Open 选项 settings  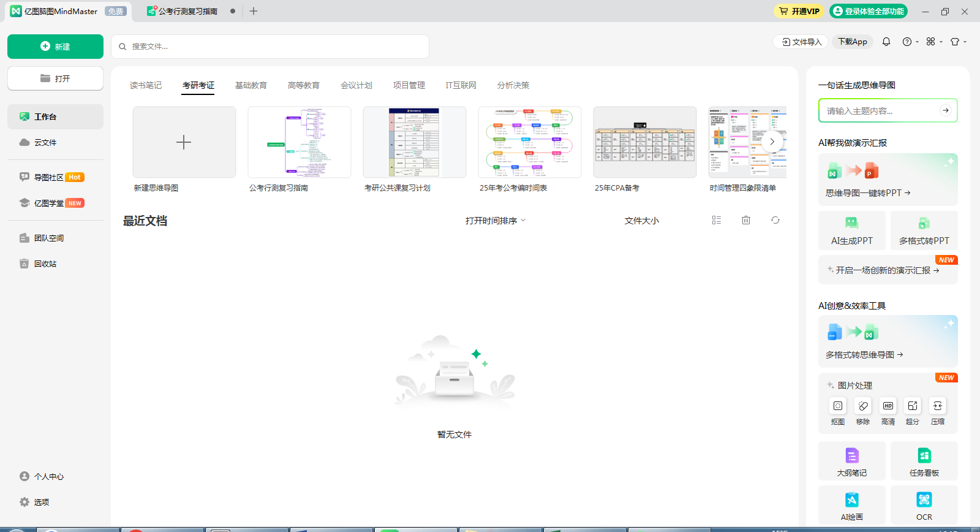[x=55, y=502]
